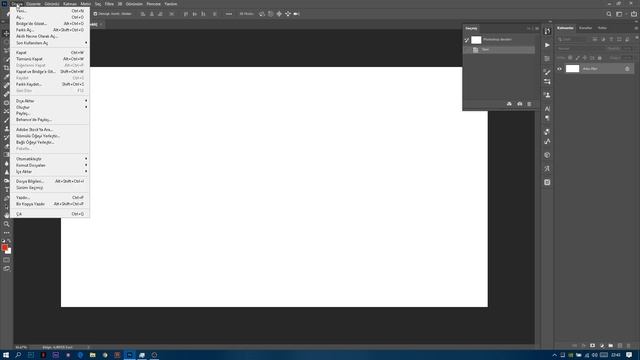640x360 pixels.
Task: Switch to Kanallar tab in layers panel
Action: [x=585, y=28]
